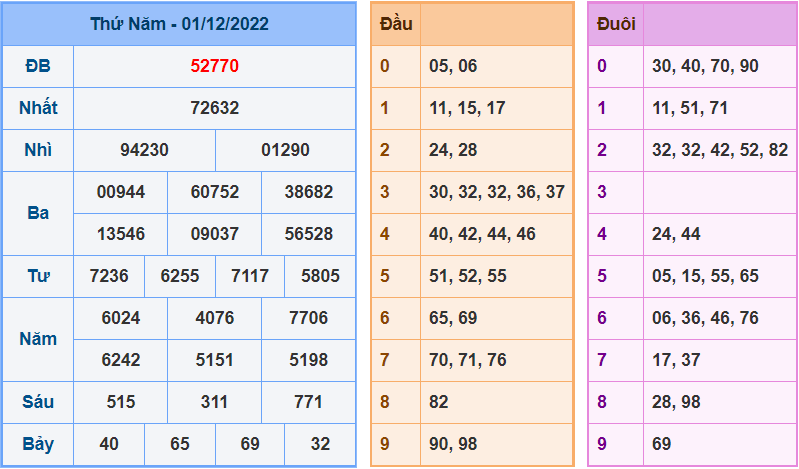Screen dimensions: 799x469
Task: Select sixth prize number 515
Action: (121, 402)
